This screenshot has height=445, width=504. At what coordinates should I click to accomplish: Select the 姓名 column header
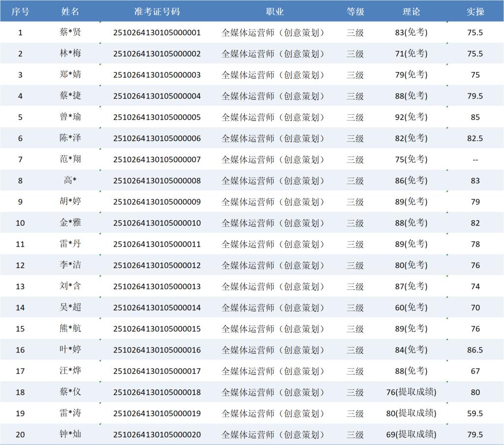70,11
